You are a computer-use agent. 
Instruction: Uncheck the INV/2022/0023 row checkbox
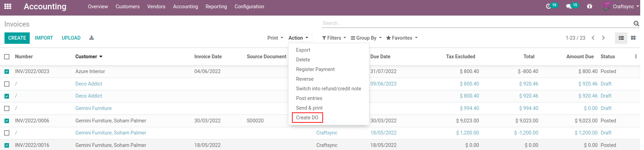pos(7,72)
